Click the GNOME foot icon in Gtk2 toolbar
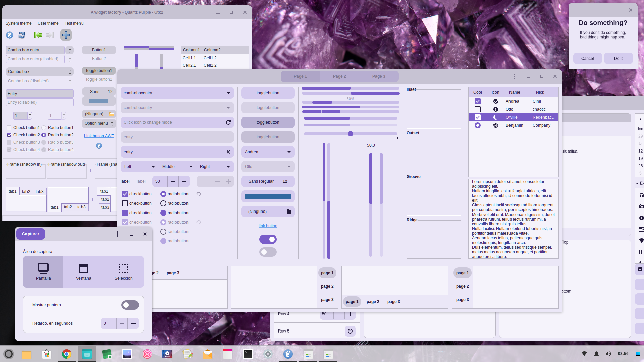This screenshot has width=644, height=362. coord(10,35)
